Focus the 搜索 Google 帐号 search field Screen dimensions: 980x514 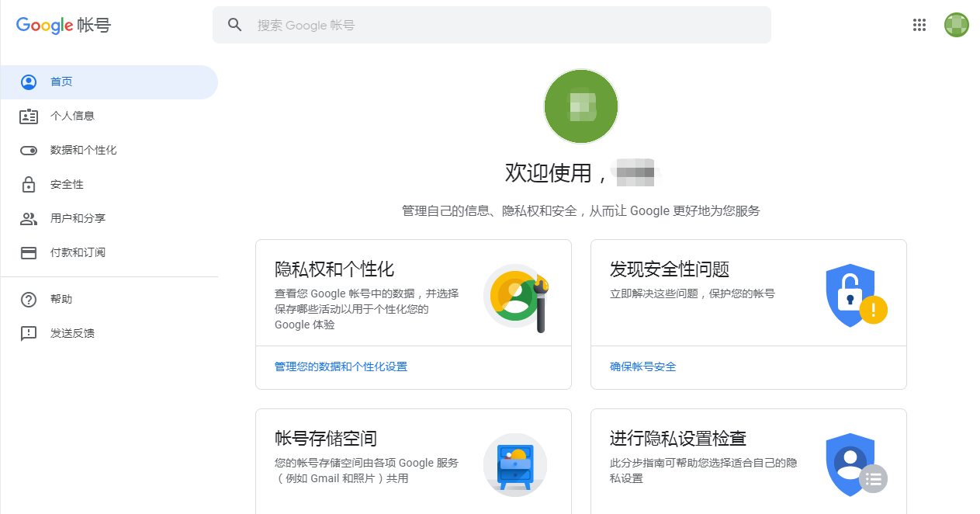492,25
